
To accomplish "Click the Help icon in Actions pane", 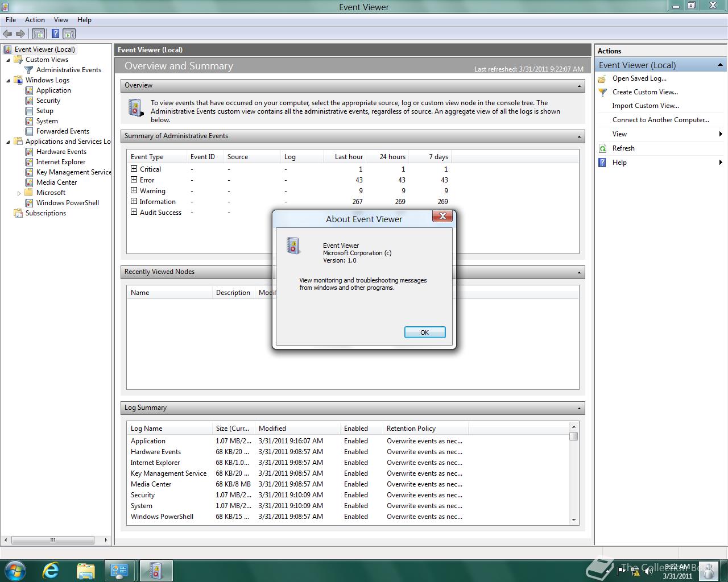I will tap(602, 163).
